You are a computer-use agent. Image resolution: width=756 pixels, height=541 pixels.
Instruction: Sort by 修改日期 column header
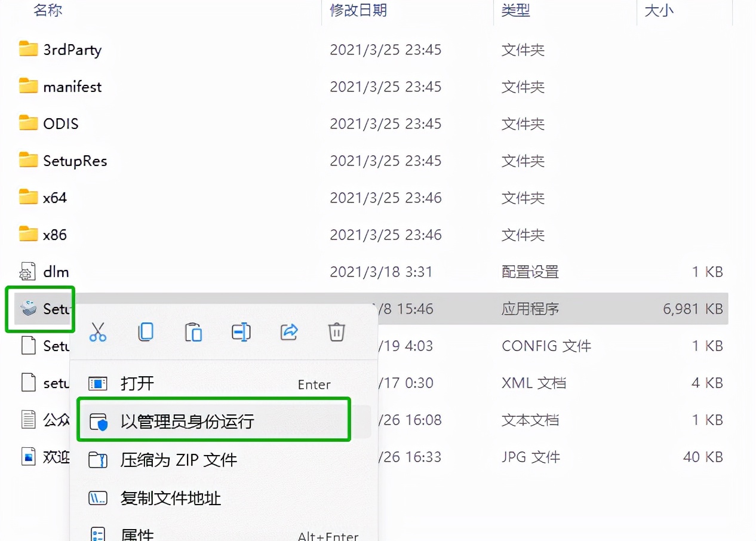point(358,10)
